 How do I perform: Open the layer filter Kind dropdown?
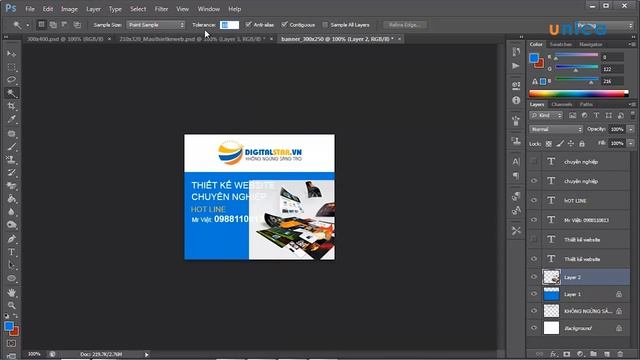(x=546, y=116)
